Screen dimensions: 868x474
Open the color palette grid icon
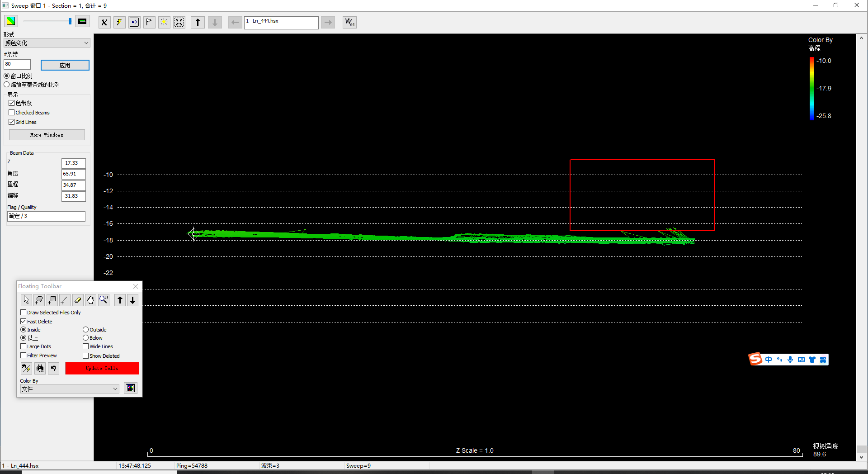(131, 388)
